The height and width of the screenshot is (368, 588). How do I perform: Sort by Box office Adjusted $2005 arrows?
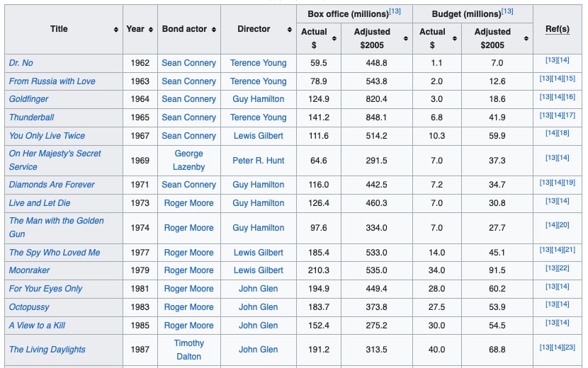[405, 39]
